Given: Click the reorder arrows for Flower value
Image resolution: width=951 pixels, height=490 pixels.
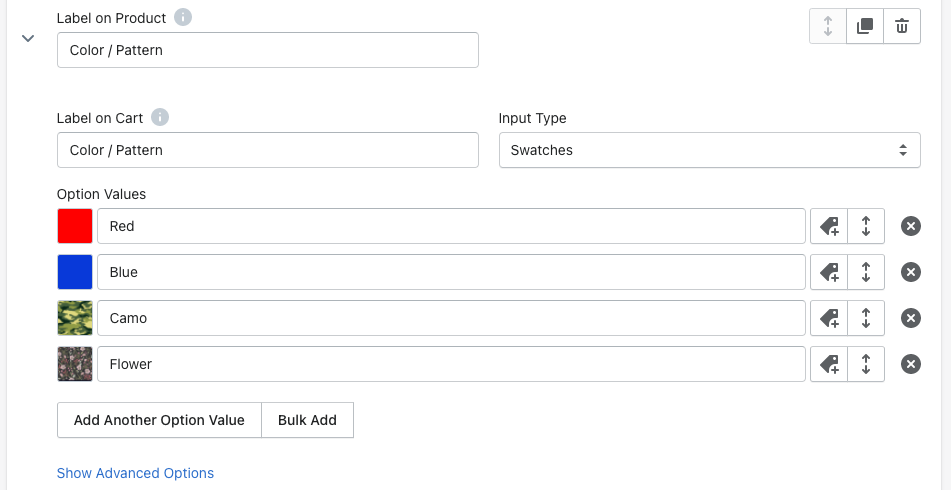Looking at the screenshot, I should (x=866, y=364).
